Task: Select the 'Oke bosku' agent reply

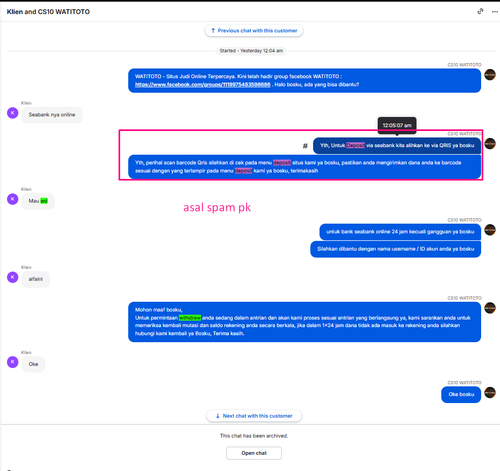Action: 461,394
